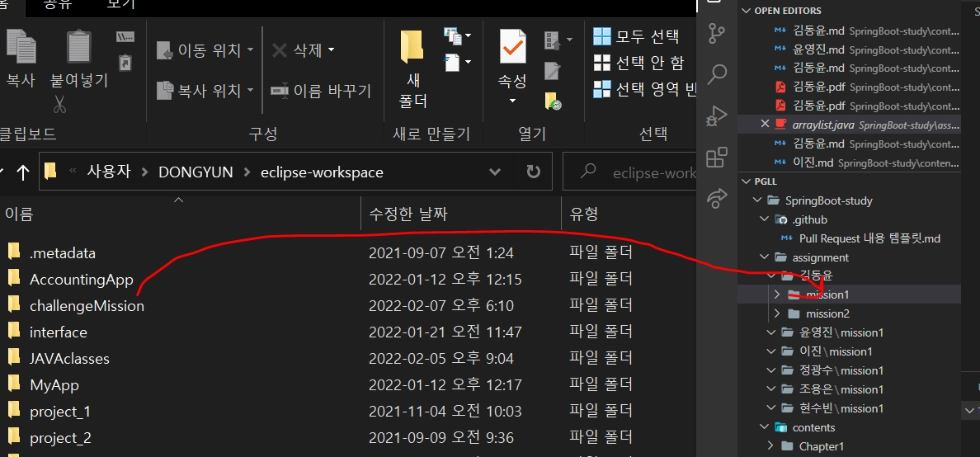Open the Delete (삭제) dropdown arrow
The width and height of the screenshot is (980, 457).
pos(332,49)
